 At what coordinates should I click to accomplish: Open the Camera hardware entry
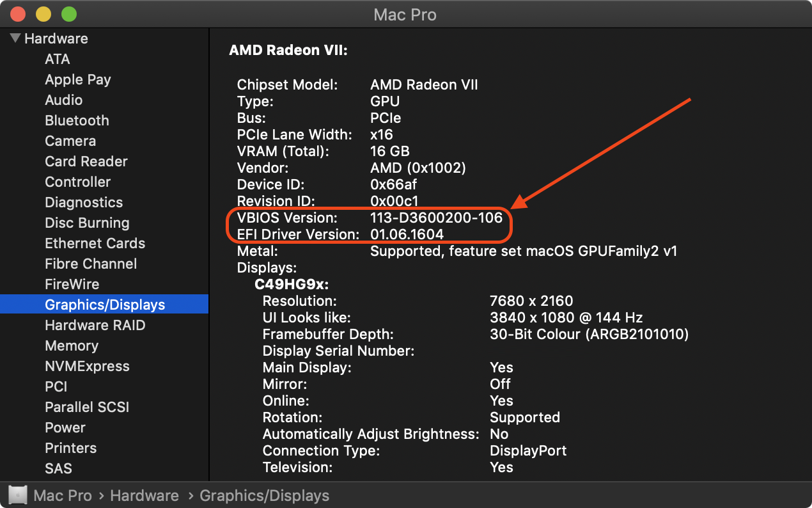point(70,141)
